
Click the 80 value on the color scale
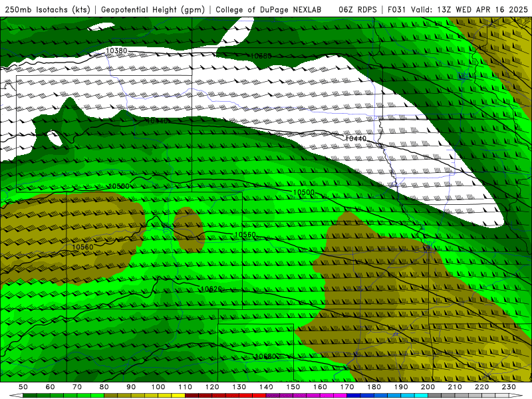(x=104, y=387)
